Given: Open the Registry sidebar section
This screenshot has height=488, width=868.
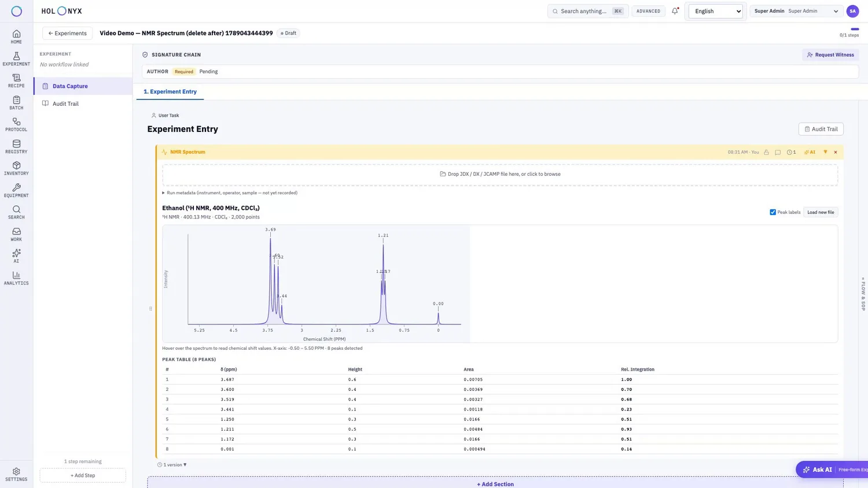Looking at the screenshot, I should click(x=16, y=147).
